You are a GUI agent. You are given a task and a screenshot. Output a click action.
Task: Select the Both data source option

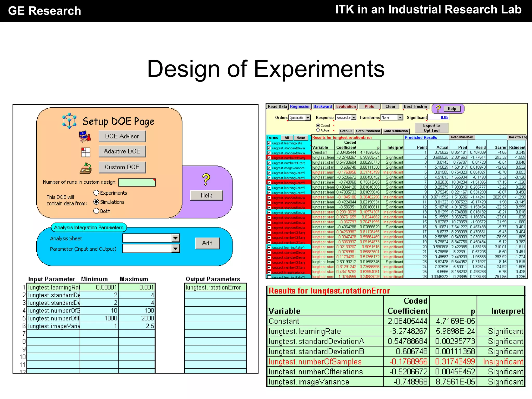pos(96,211)
